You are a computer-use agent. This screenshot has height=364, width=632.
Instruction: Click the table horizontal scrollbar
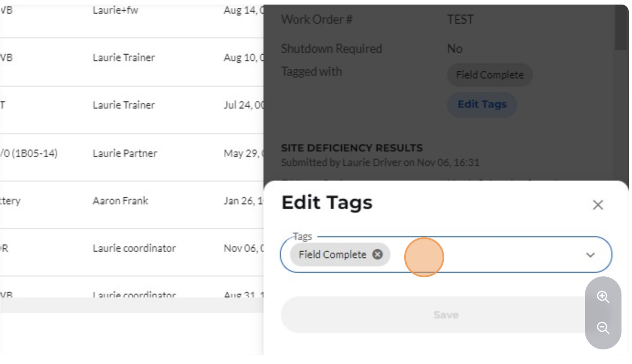(132, 305)
